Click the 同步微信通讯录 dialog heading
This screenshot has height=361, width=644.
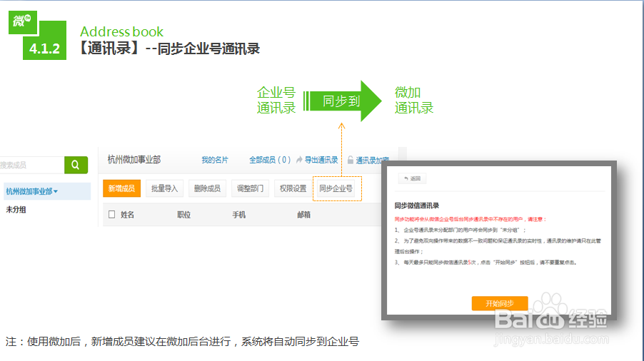(417, 205)
